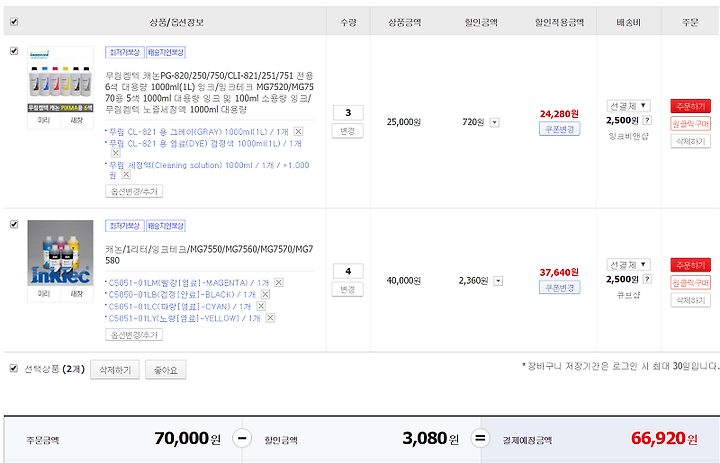Uncheck the PG-820 ink product checkbox
This screenshot has height=463, width=720.
point(14,51)
